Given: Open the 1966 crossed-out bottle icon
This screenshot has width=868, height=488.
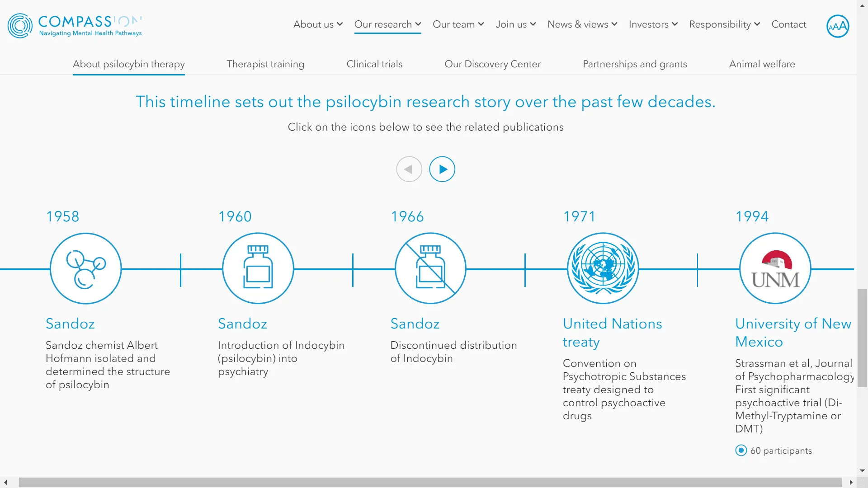Looking at the screenshot, I should (430, 268).
